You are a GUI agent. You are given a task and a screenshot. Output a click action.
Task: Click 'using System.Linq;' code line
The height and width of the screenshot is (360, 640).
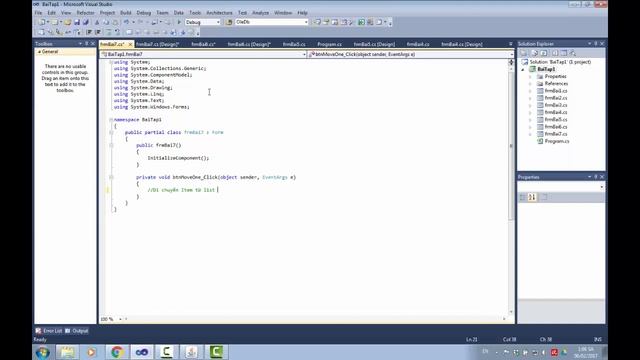[139, 94]
